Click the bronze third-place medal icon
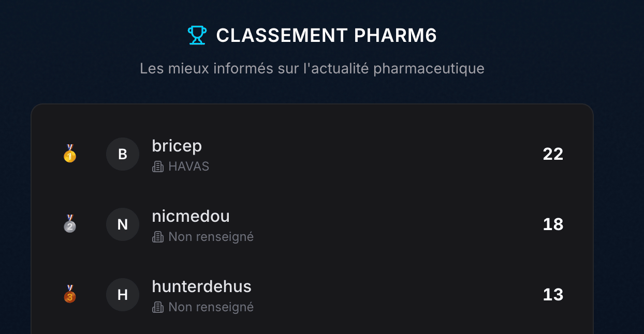Image resolution: width=644 pixels, height=334 pixels. [x=70, y=294]
